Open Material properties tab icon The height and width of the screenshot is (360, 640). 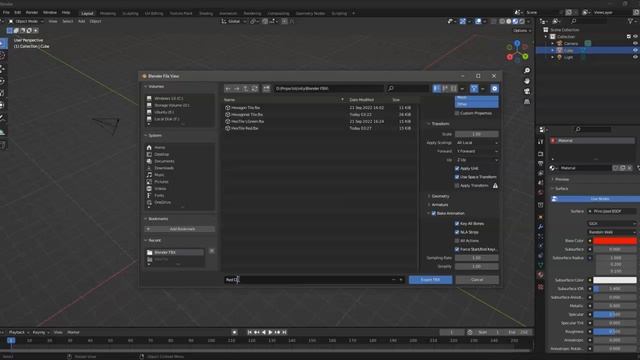[x=540, y=275]
